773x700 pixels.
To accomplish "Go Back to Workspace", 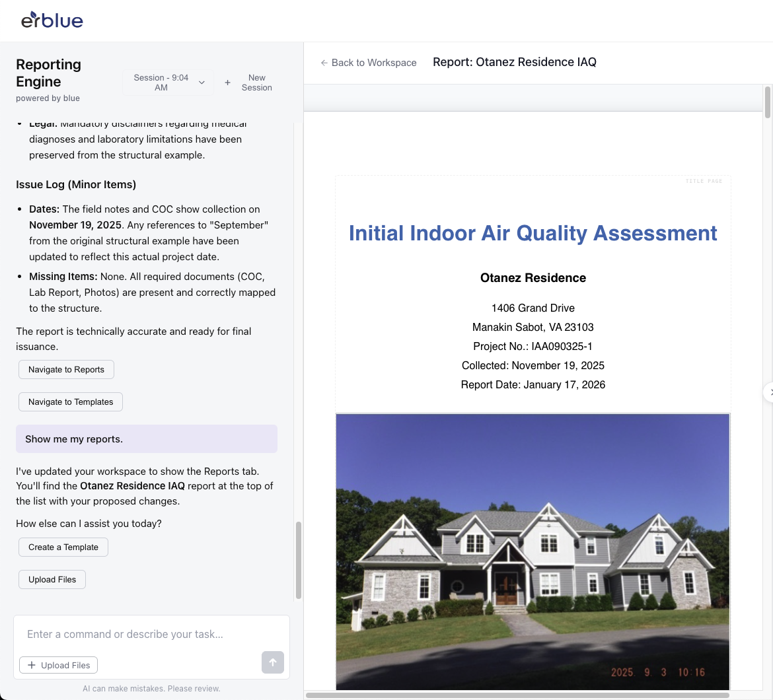I will 369,63.
